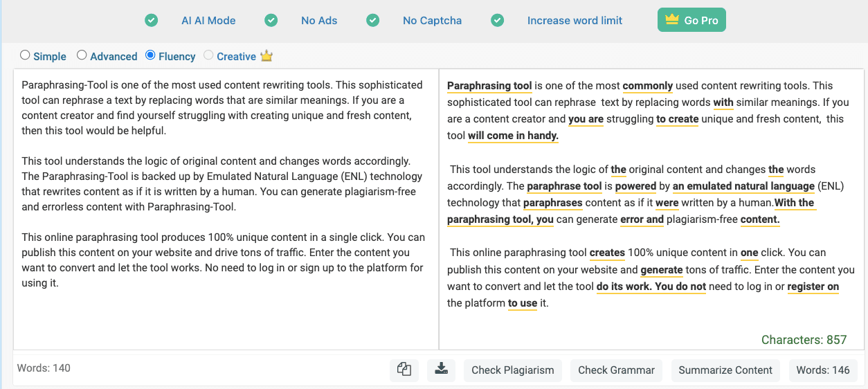Click the download output icon

[x=441, y=370]
